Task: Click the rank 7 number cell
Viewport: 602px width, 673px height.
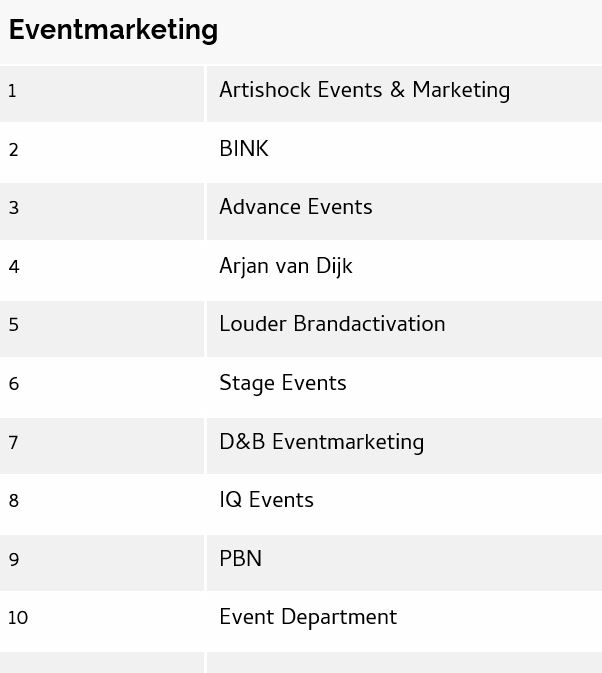Action: [13, 443]
